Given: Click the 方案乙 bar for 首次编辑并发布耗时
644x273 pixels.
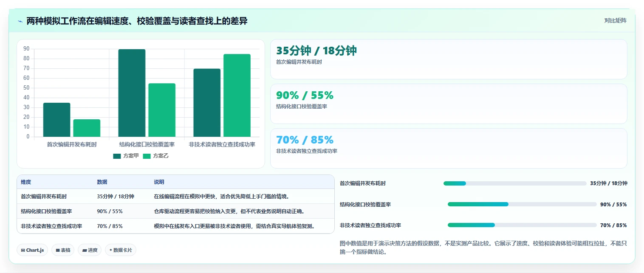Looking at the screenshot, I should click(87, 128).
